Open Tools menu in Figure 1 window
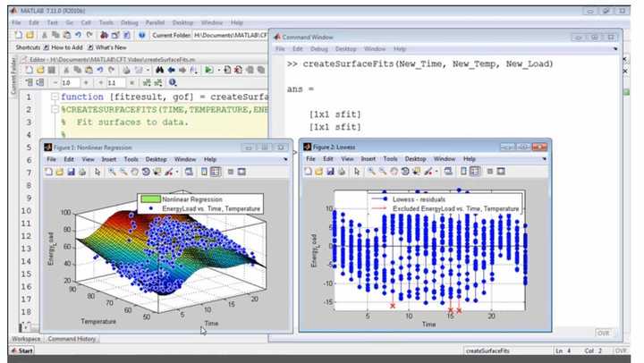Viewport: 644px width, 363px height. [x=131, y=159]
